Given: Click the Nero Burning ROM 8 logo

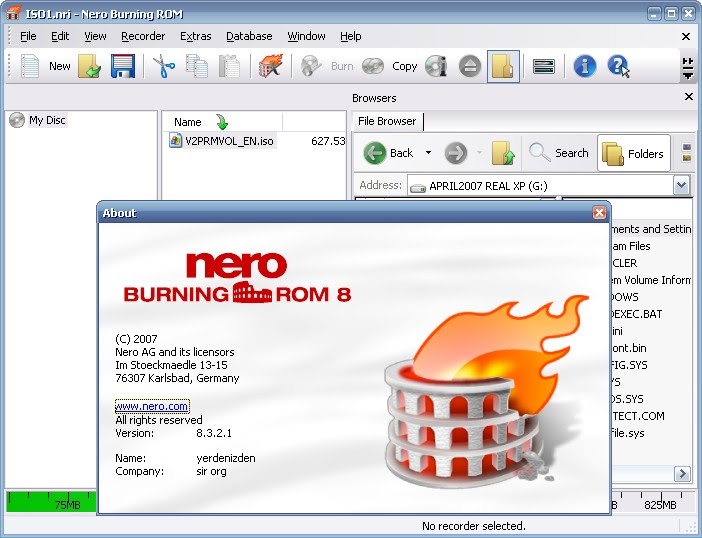Looking at the screenshot, I should (x=237, y=278).
